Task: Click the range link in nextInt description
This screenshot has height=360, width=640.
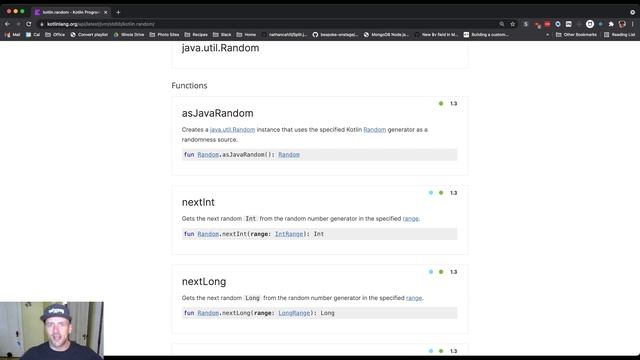Action: [411, 219]
